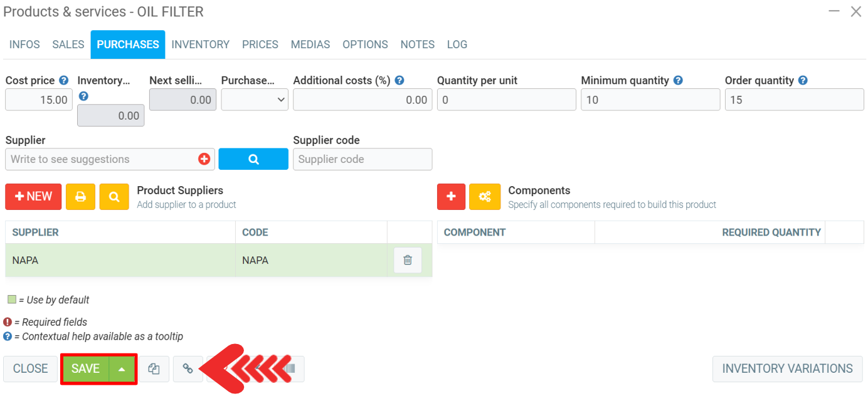Click the green SAVE button
The image size is (868, 396).
pos(85,369)
